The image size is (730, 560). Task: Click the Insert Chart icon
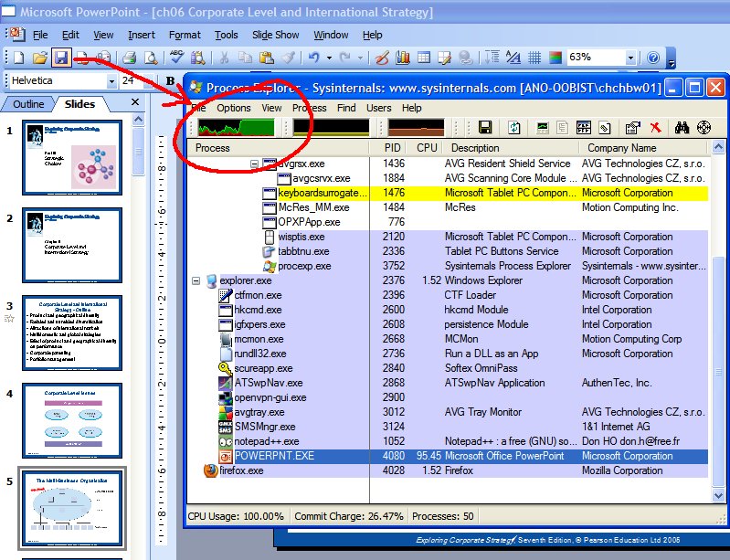(x=402, y=58)
